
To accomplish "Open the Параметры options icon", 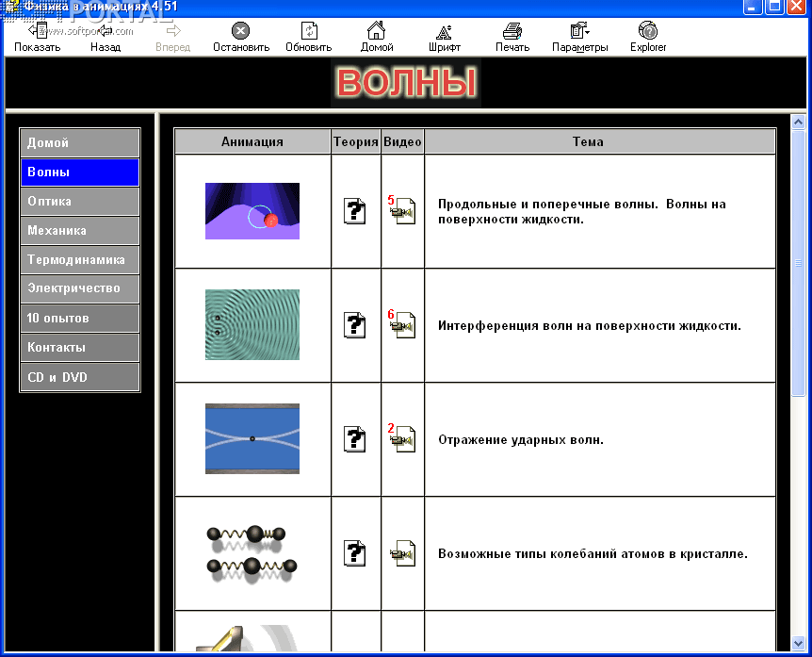I will point(578,31).
